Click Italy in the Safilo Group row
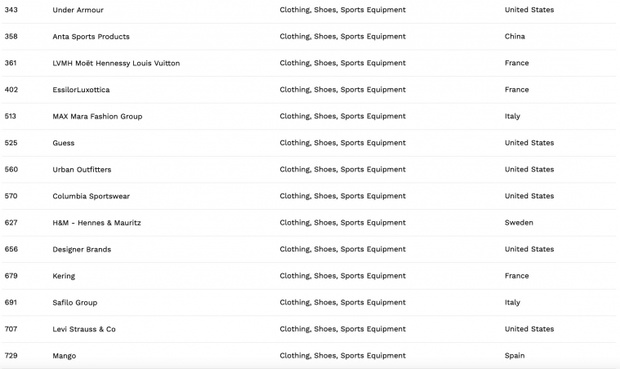This screenshot has height=369, width=620. point(512,302)
